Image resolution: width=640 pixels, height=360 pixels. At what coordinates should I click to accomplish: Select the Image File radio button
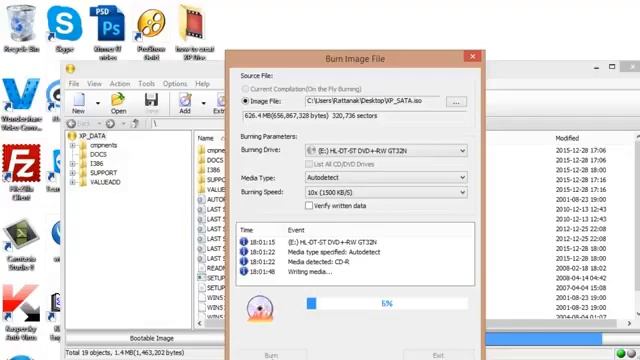click(245, 101)
